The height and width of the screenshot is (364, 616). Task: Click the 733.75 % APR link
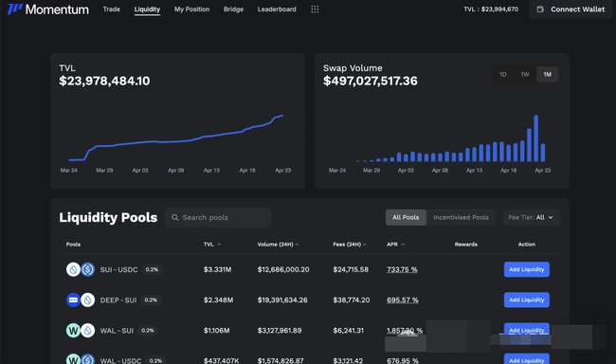click(x=402, y=269)
